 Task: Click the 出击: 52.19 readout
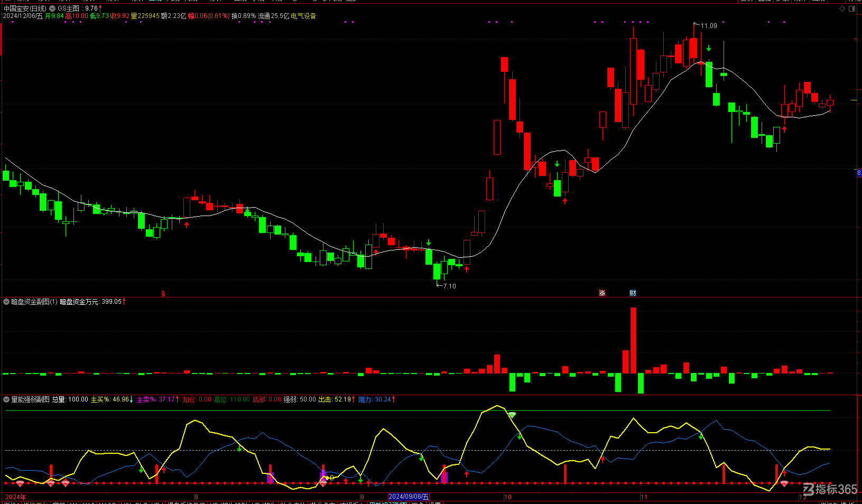[x=335, y=399]
